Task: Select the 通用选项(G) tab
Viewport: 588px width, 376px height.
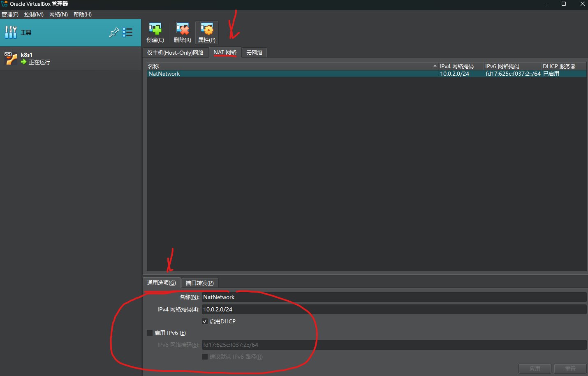Action: click(162, 283)
